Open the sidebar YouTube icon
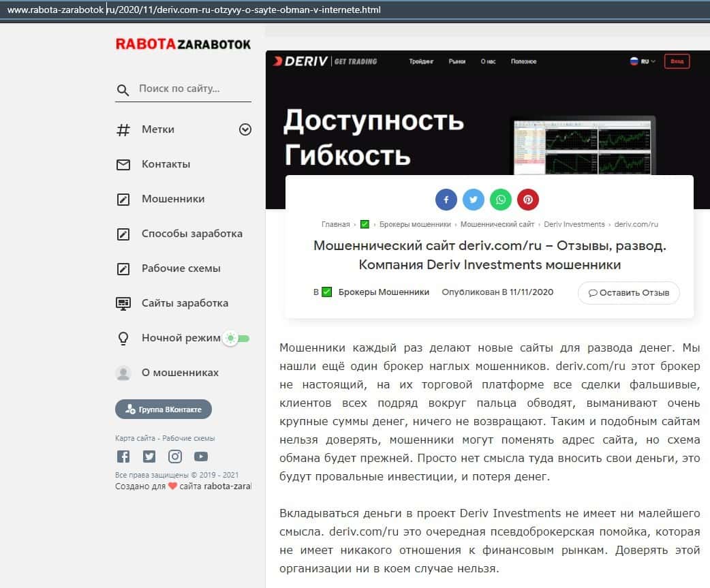 [x=200, y=457]
